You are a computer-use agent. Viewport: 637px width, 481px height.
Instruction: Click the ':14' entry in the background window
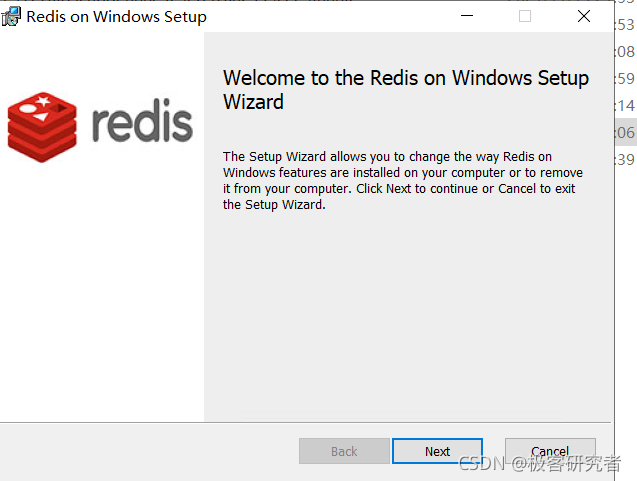point(626,106)
